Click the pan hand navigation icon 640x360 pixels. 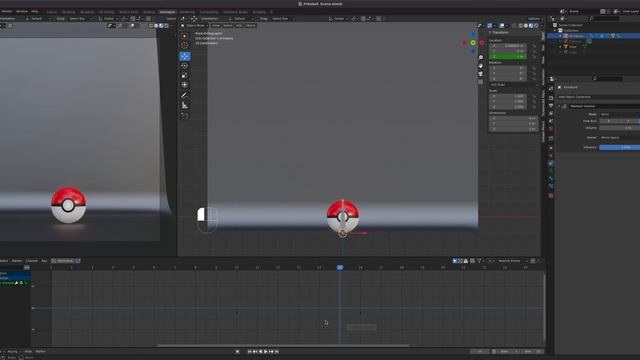[x=481, y=66]
